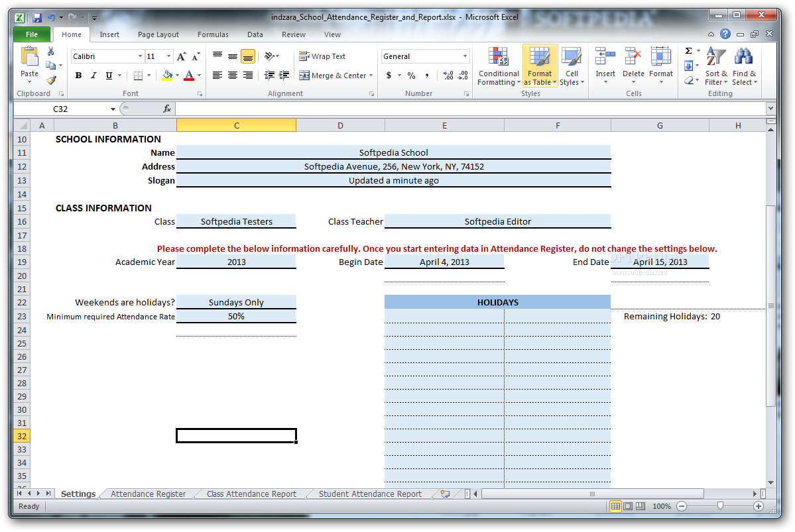This screenshot has width=795, height=532.
Task: Click the AutoSum sigma icon
Action: click(688, 50)
